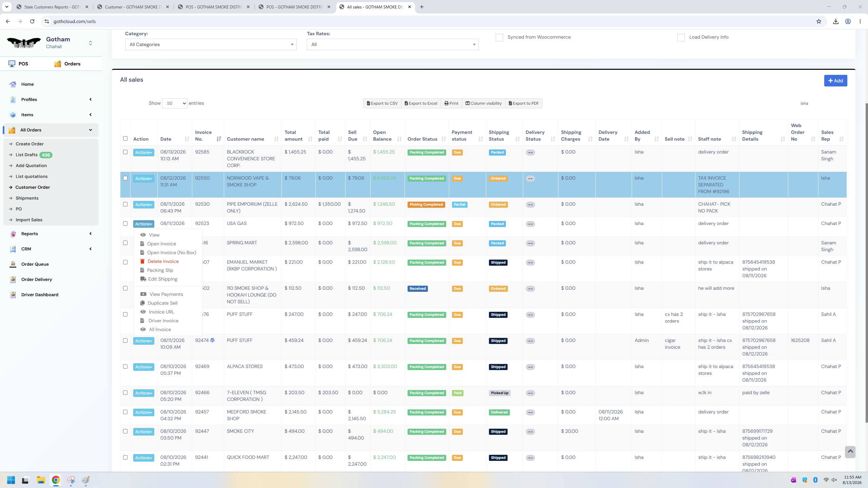Click the Home sidebar icon
The height and width of the screenshot is (488, 868).
(x=13, y=84)
